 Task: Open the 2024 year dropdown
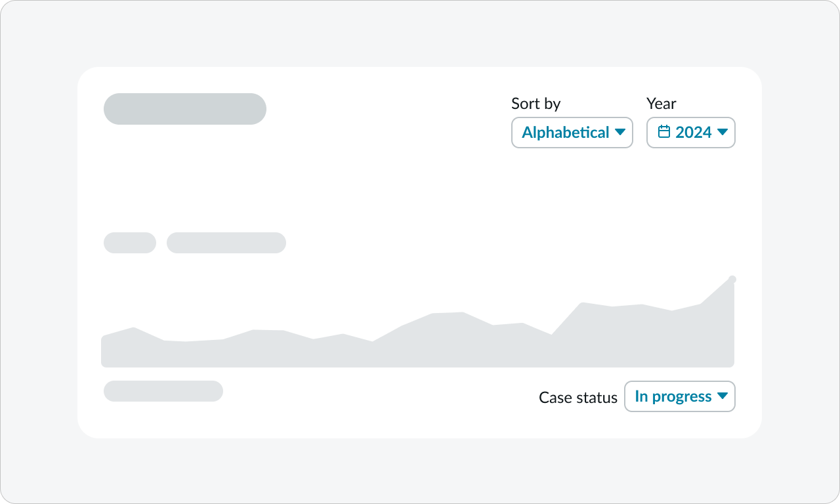[690, 133]
